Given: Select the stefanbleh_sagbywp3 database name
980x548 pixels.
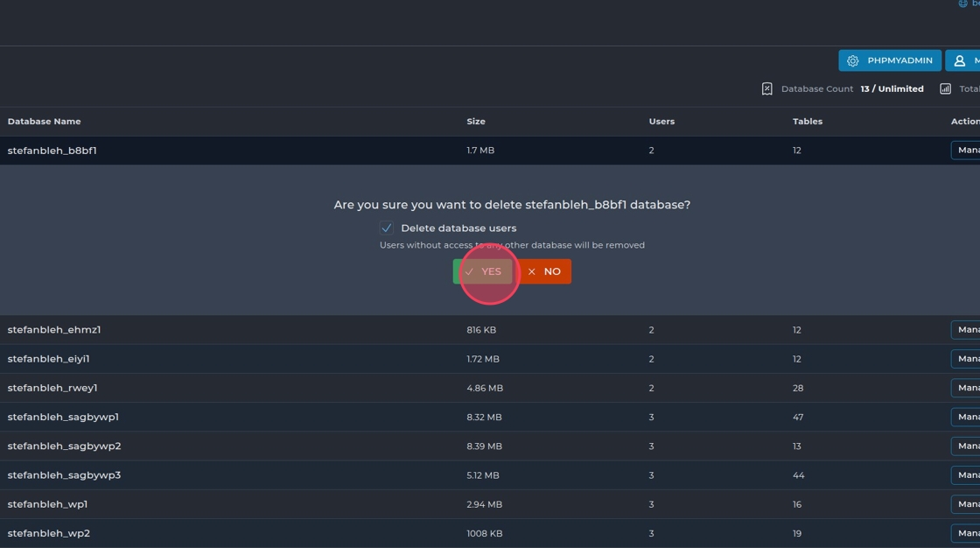Looking at the screenshot, I should point(64,475).
